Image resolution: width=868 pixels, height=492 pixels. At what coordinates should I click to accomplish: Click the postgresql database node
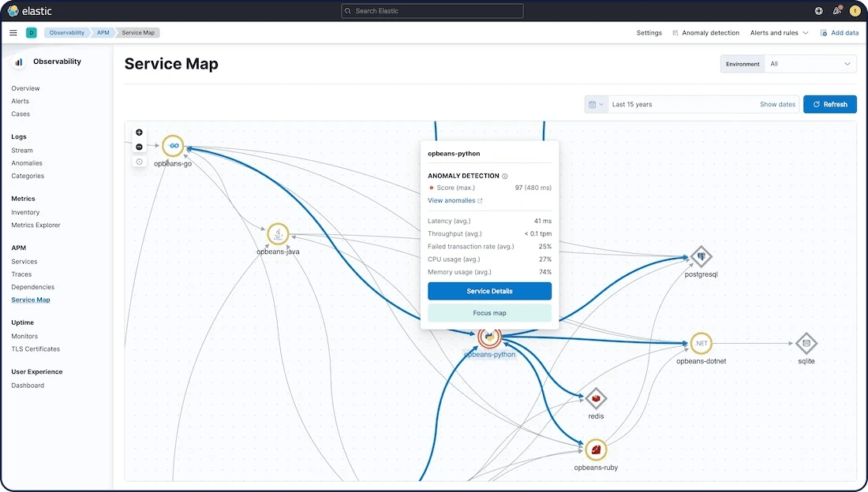[x=701, y=256]
